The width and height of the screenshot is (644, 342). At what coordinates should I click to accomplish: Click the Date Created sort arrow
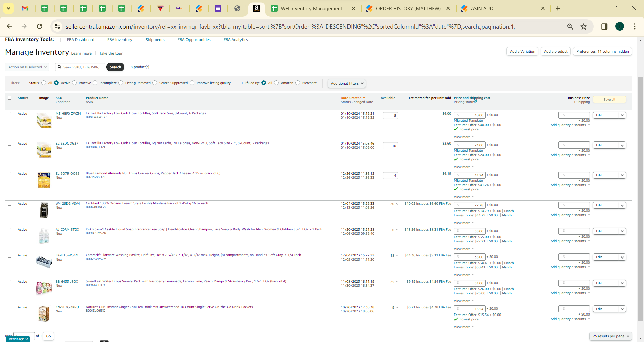pyautogui.click(x=364, y=98)
